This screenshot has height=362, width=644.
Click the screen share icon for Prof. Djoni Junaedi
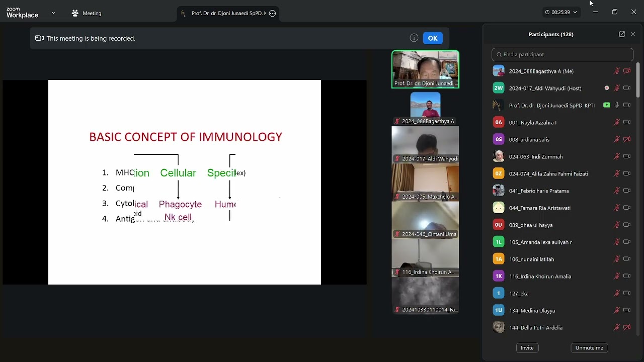(607, 105)
